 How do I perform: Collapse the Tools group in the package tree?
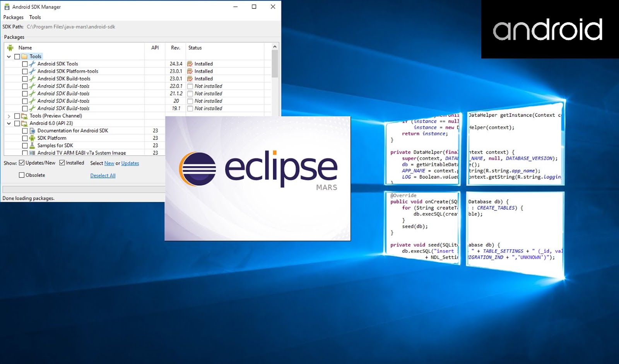click(x=9, y=56)
